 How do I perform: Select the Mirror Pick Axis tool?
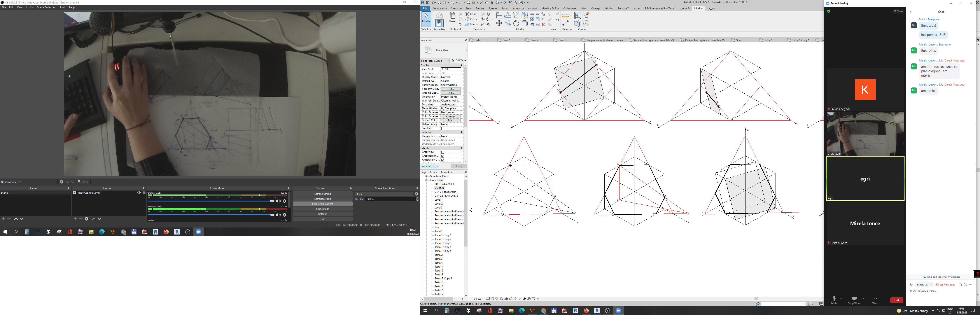point(516,15)
